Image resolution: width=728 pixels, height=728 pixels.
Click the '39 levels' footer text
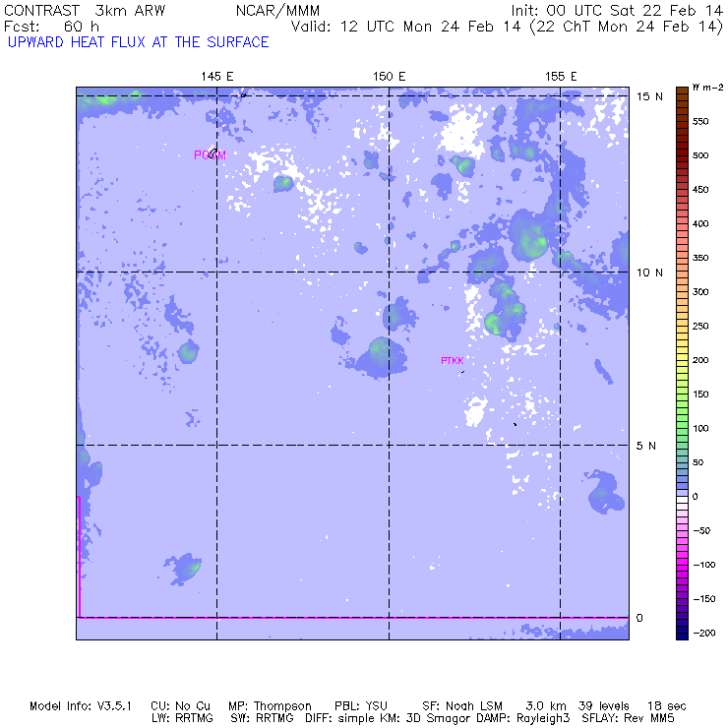point(604,706)
